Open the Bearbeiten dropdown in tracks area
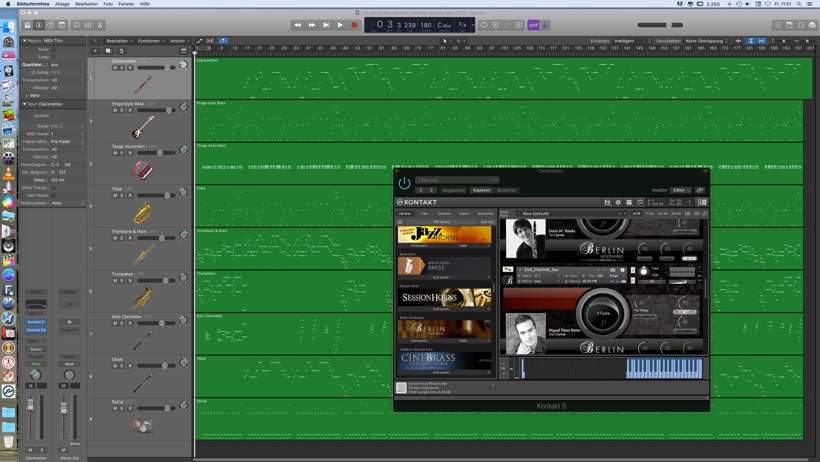This screenshot has height=462, width=820. pyautogui.click(x=118, y=41)
